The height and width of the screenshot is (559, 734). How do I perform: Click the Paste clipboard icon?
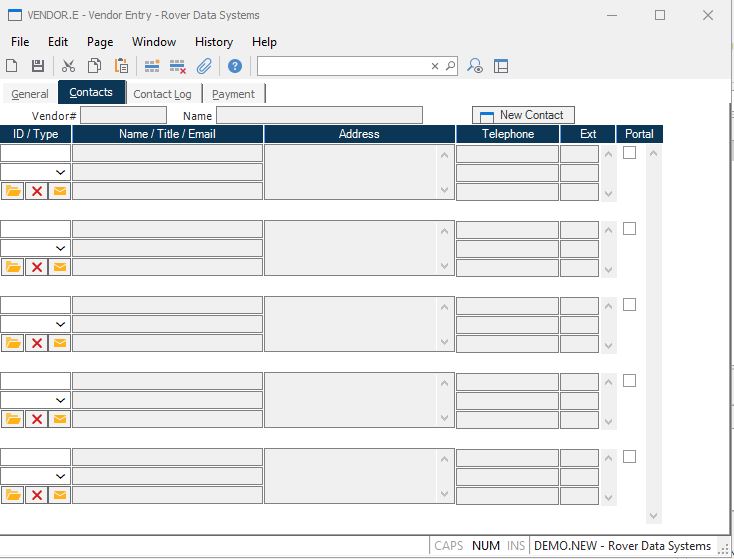click(x=121, y=66)
